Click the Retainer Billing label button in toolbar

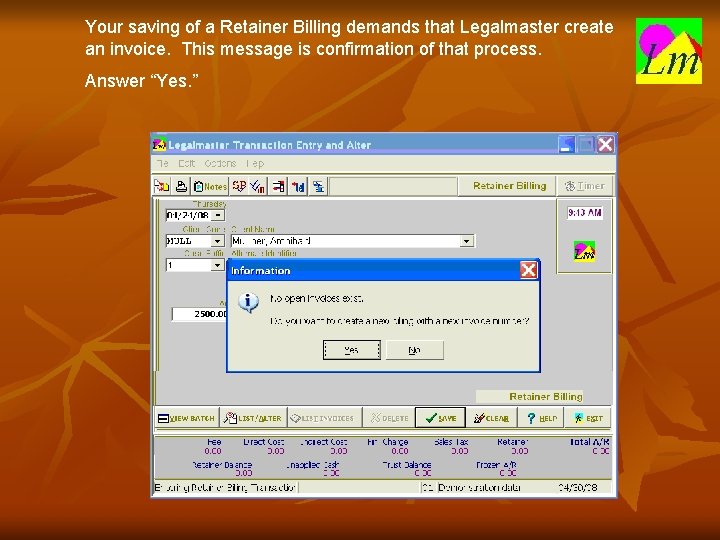coord(509,186)
